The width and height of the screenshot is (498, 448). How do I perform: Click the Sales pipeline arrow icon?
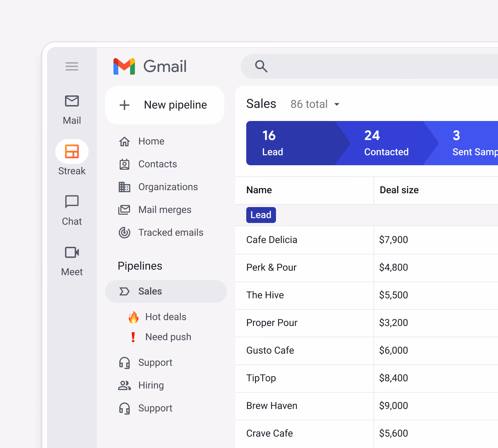[124, 291]
